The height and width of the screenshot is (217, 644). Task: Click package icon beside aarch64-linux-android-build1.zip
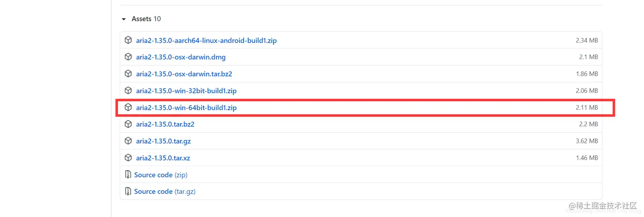click(128, 40)
